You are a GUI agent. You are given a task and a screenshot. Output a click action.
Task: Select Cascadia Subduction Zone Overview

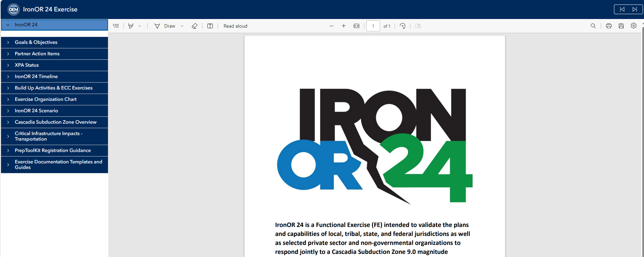(56, 122)
